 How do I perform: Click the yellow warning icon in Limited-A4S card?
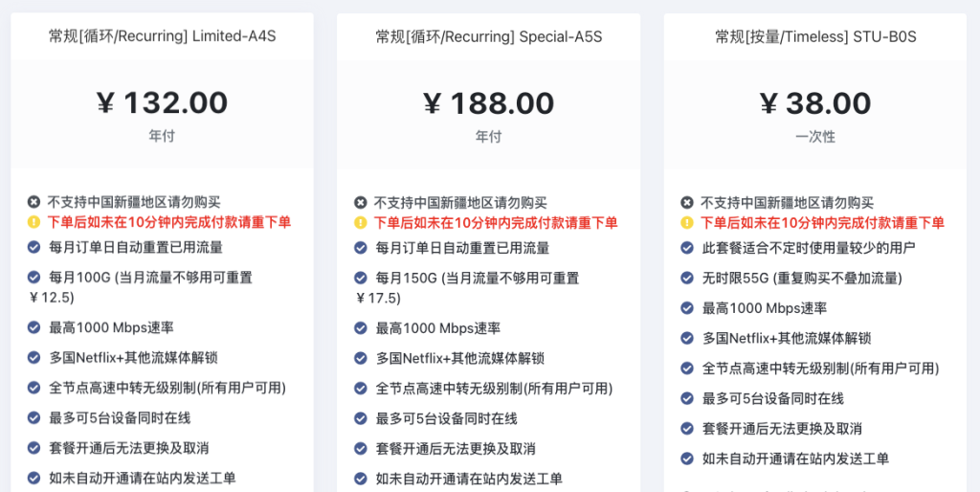point(33,223)
